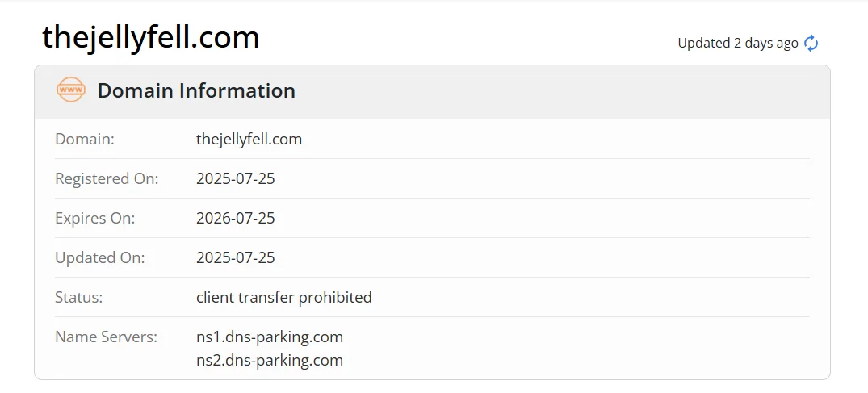Click the "Updated On:" label
868x393 pixels.
pyautogui.click(x=99, y=257)
